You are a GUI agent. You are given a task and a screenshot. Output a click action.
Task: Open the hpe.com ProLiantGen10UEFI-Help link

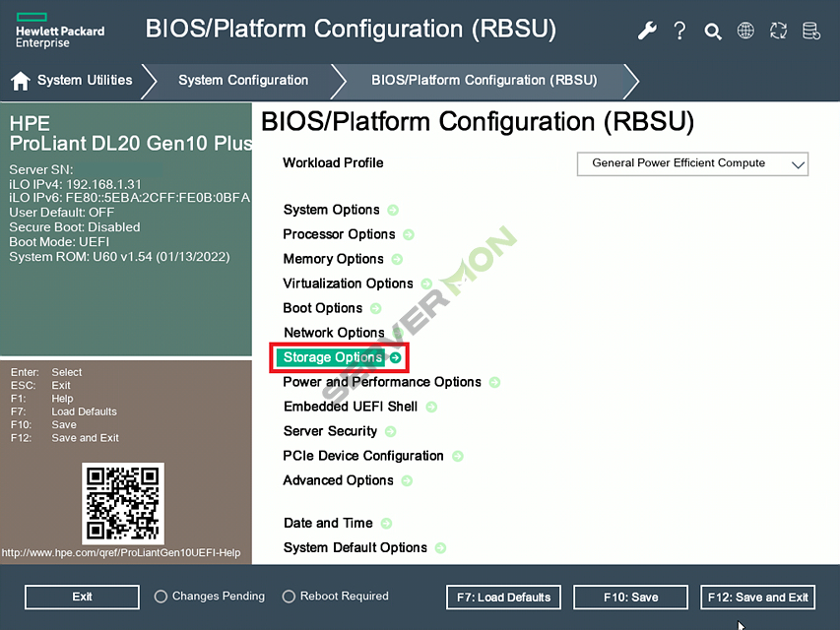click(x=121, y=553)
